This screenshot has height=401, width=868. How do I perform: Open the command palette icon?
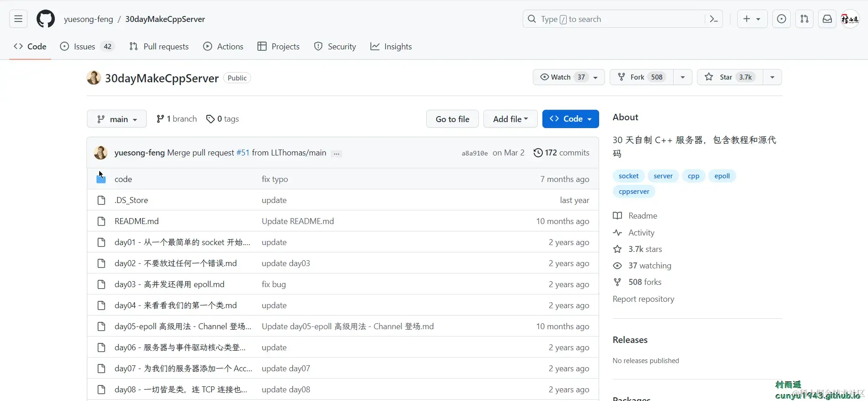[x=713, y=19]
